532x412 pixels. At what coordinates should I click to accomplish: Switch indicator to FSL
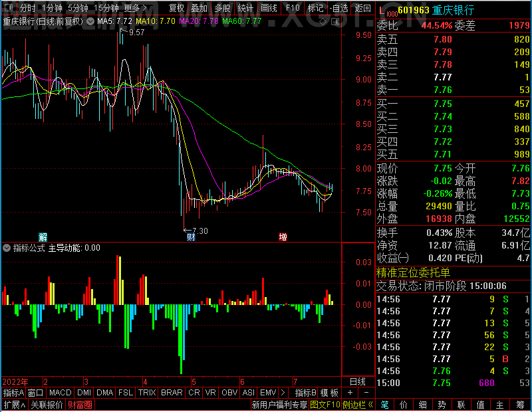coord(126,393)
